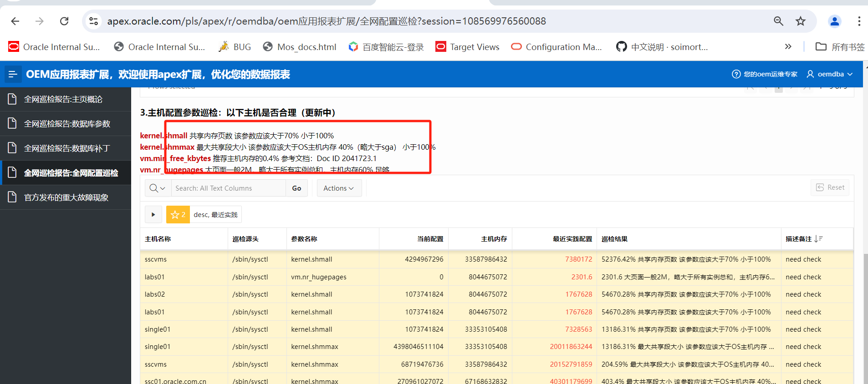
Task: Click the Go search button
Action: coord(296,188)
